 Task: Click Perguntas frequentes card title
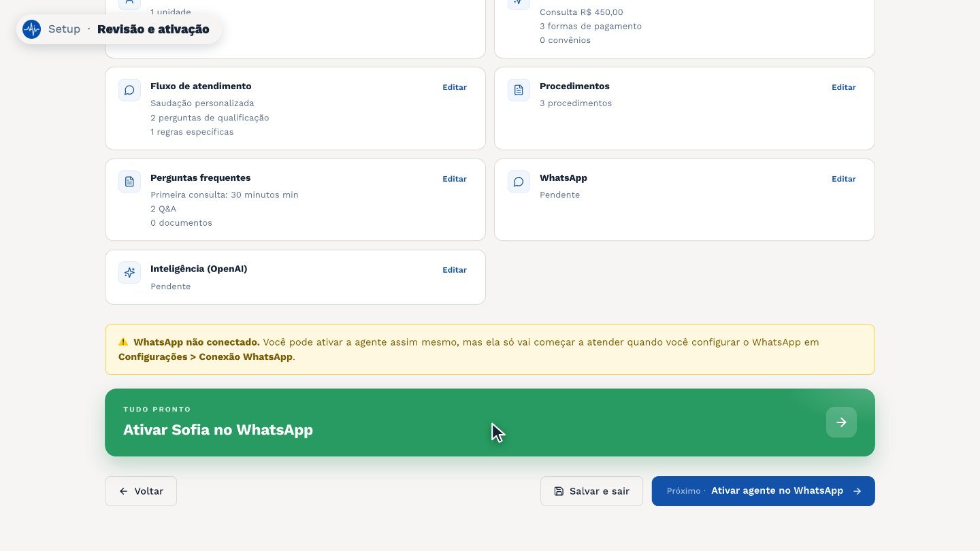click(200, 178)
